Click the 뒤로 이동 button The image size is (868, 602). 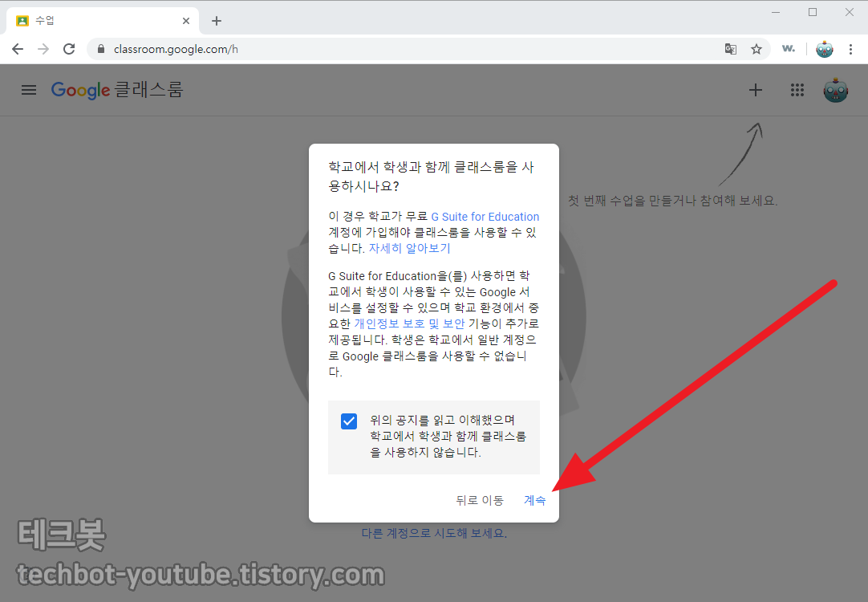(480, 500)
